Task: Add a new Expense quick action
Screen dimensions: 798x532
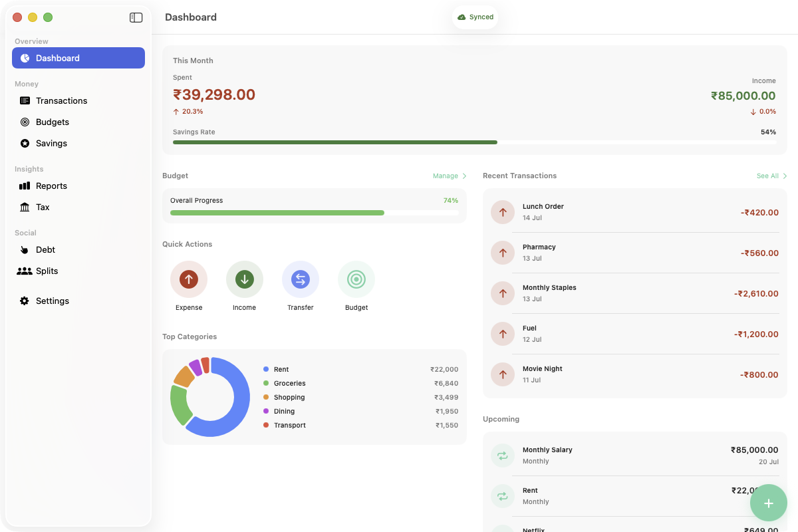Action: click(x=189, y=279)
